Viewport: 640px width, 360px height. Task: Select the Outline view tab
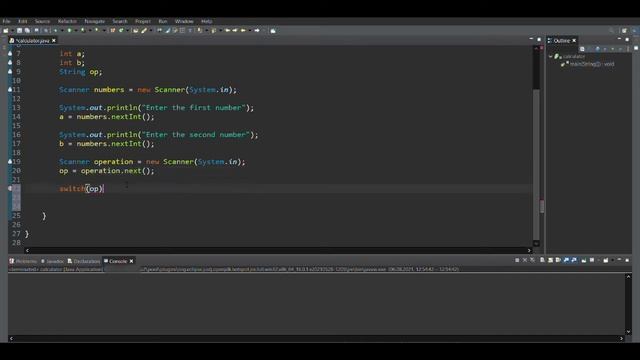[561, 41]
